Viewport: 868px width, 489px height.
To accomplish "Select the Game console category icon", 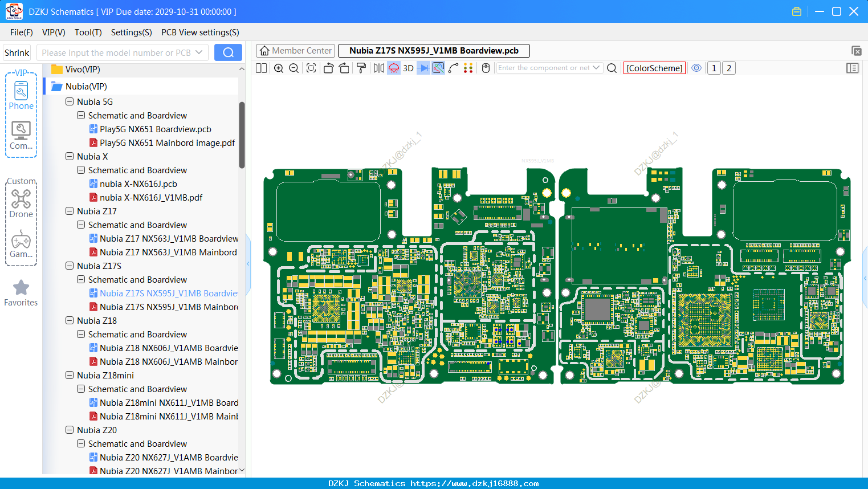I will 21,244.
